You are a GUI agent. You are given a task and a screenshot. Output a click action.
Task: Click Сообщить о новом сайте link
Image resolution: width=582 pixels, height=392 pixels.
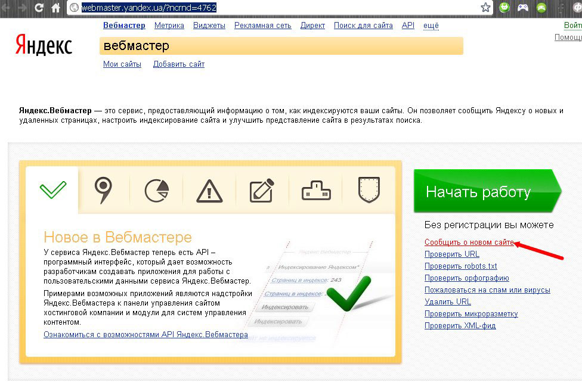click(x=469, y=242)
